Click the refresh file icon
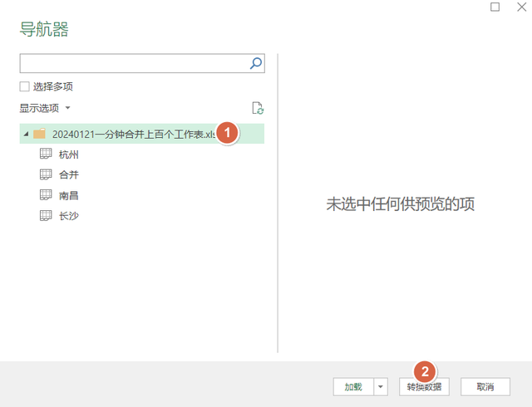 point(258,108)
